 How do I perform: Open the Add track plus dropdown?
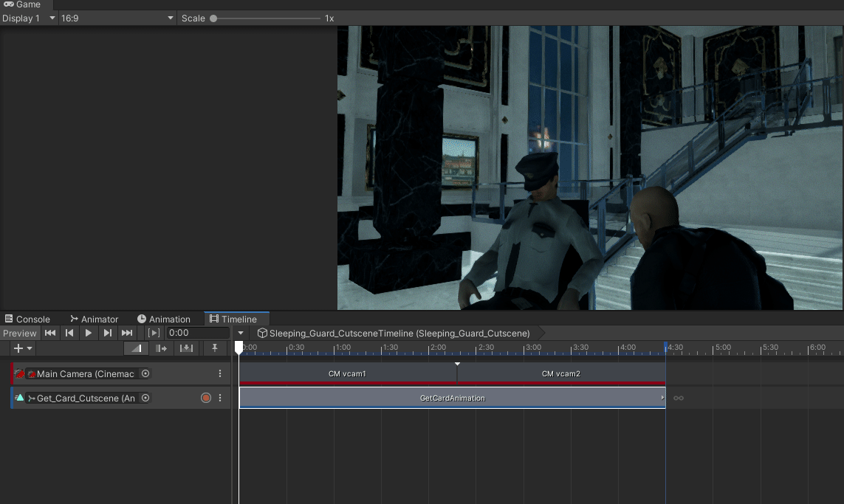[x=23, y=348]
